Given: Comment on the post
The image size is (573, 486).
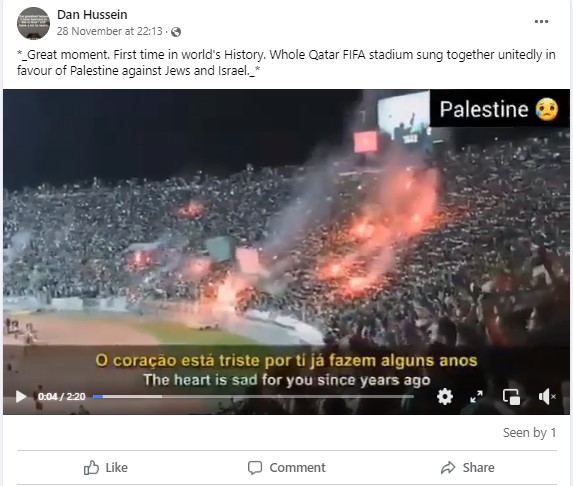Looking at the screenshot, I should point(286,467).
